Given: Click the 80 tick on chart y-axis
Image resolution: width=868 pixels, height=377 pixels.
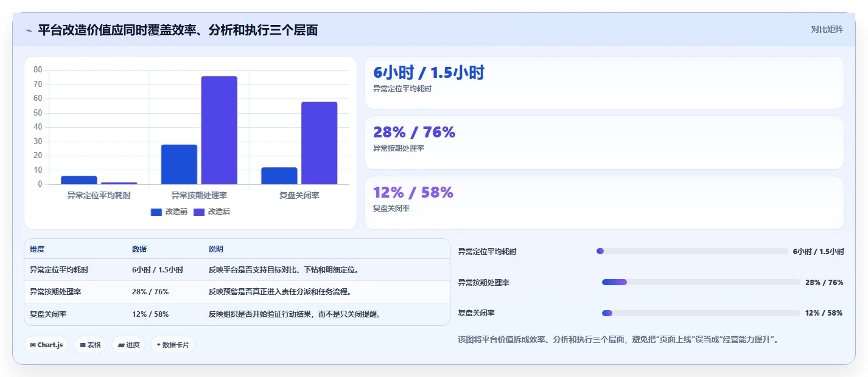Looking at the screenshot, I should tap(38, 70).
